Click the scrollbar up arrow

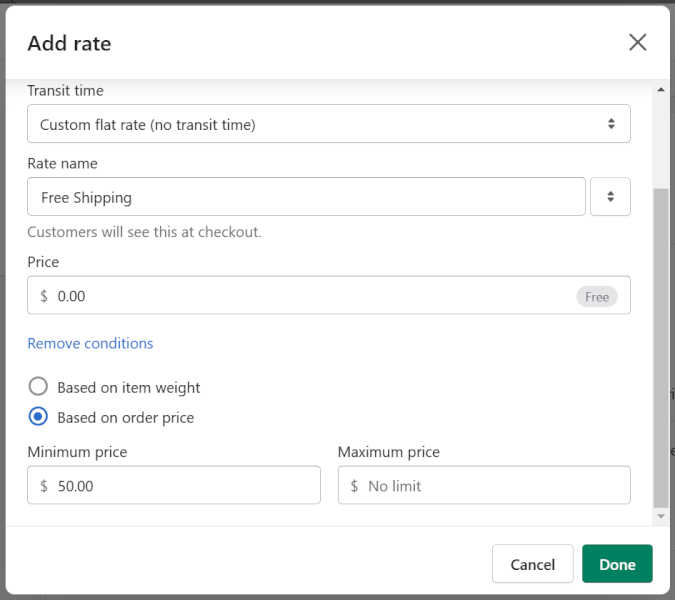tap(661, 90)
